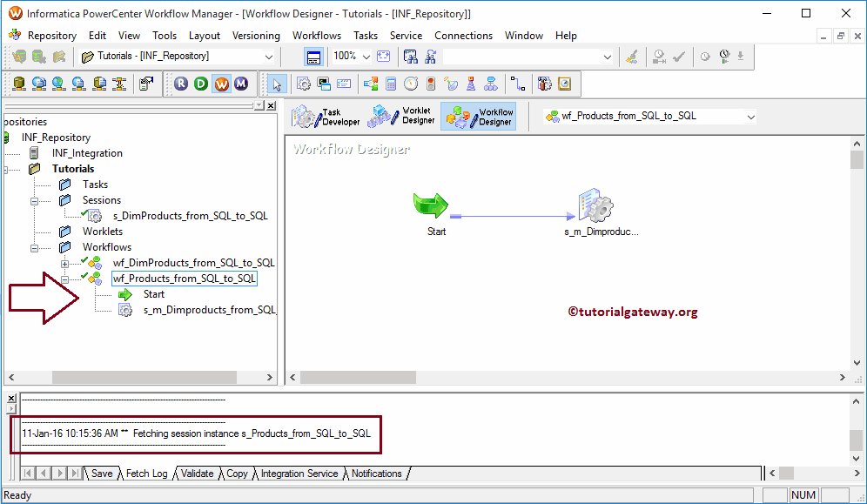
Task: Switch to the Task Developer tool
Action: point(325,114)
